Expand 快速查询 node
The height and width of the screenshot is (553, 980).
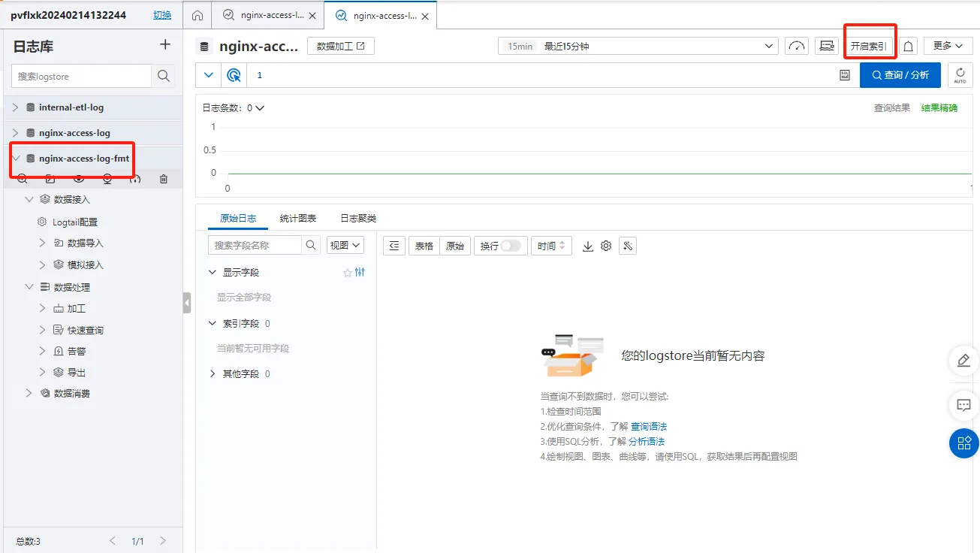(43, 330)
